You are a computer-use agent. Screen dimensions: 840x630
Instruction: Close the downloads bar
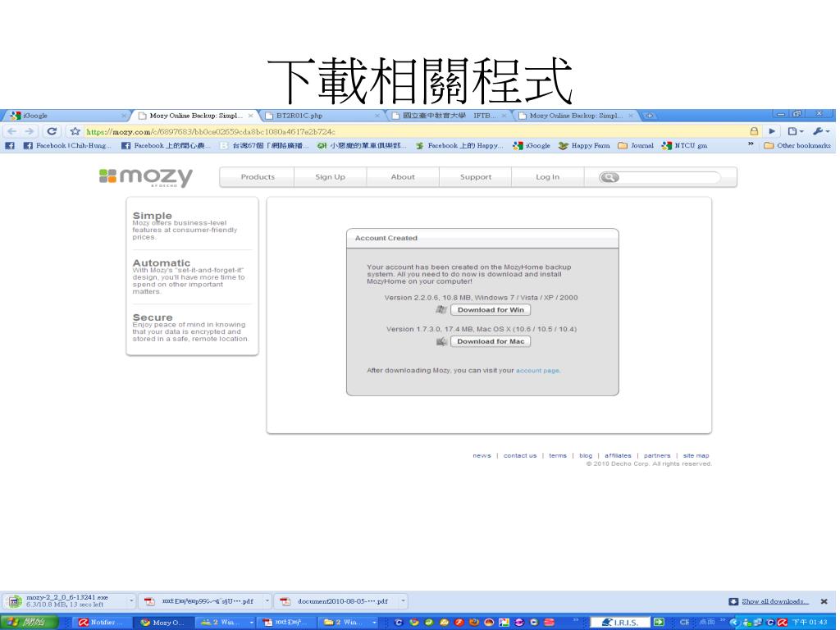(x=824, y=601)
